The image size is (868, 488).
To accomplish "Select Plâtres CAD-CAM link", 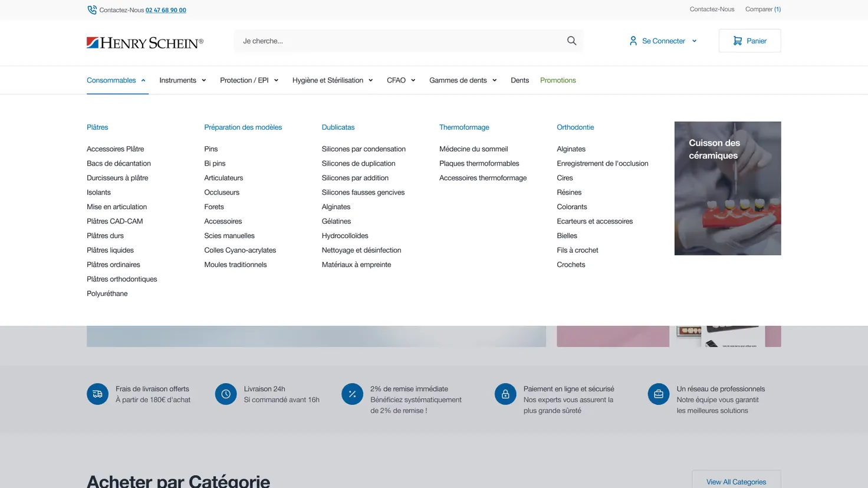I will [x=114, y=221].
